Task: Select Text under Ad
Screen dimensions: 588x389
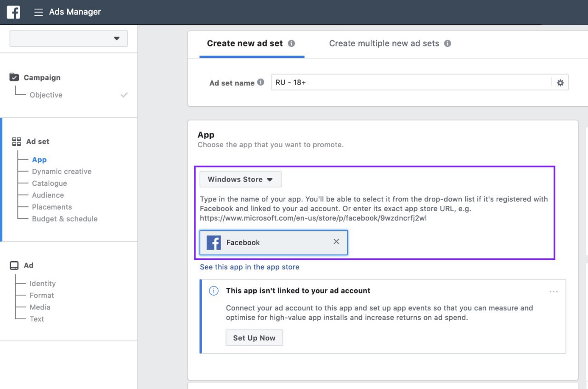Action: point(37,319)
